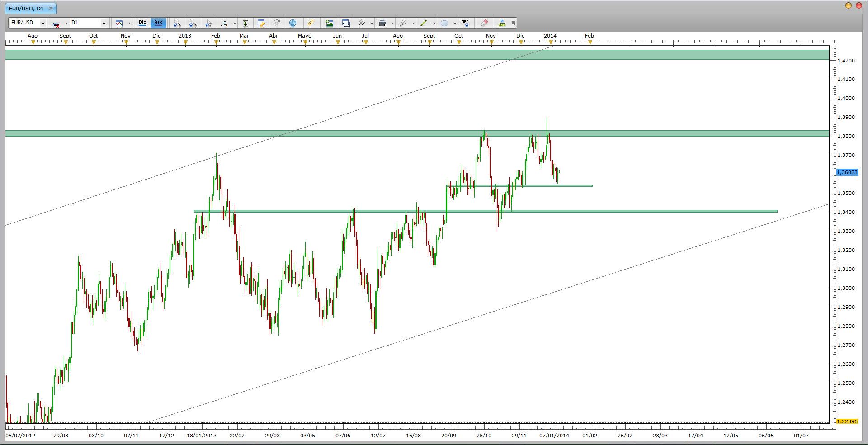Select the ABC text label tool

465,23
